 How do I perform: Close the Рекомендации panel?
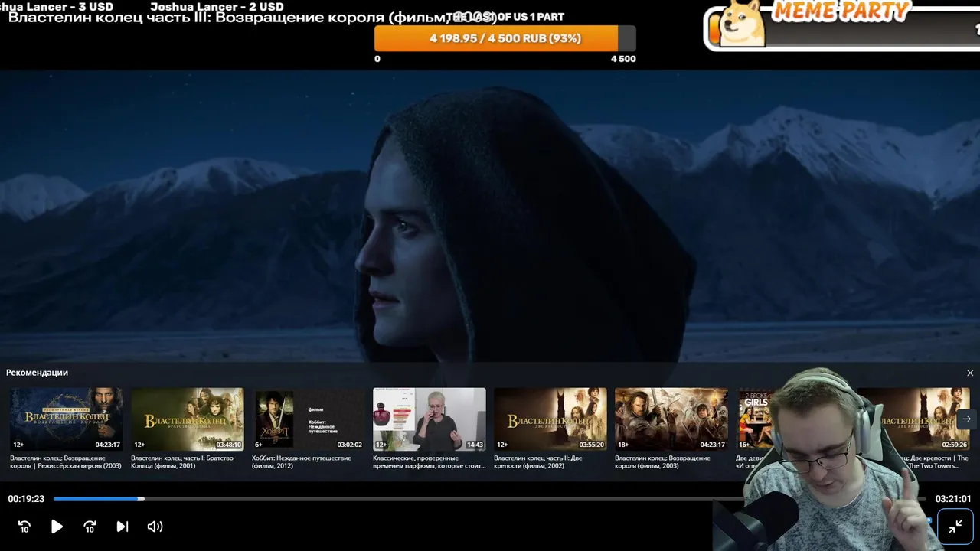(970, 373)
